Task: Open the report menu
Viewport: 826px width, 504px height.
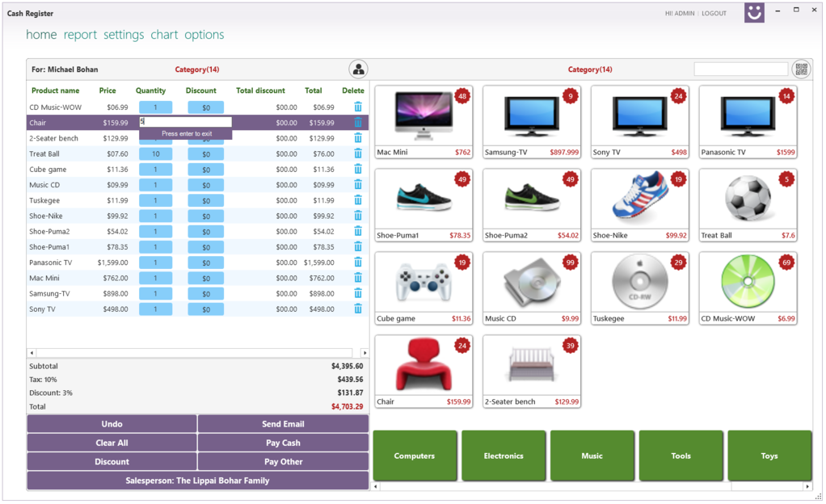Action: click(x=80, y=35)
